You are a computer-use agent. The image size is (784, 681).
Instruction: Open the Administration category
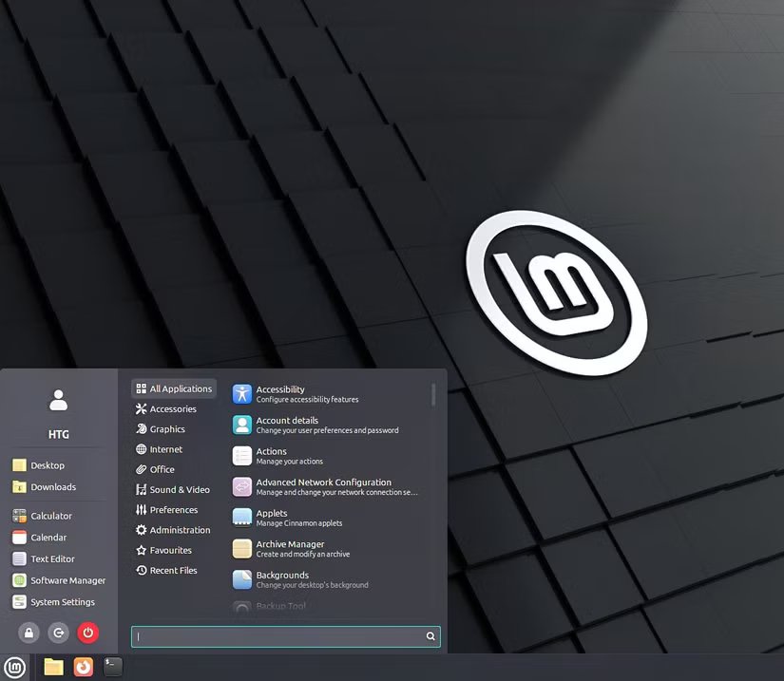pyautogui.click(x=181, y=530)
